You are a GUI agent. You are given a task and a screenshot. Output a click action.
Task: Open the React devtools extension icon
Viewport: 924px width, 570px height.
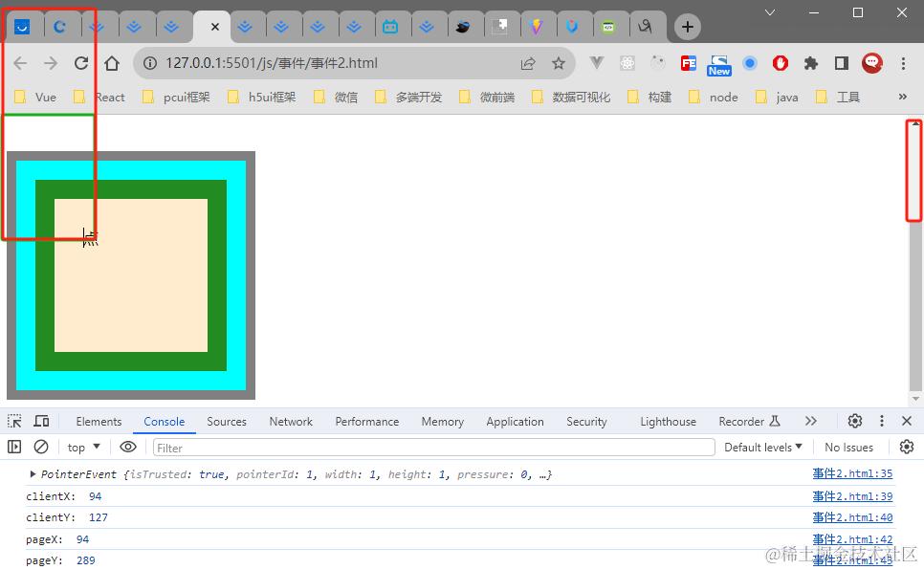627,63
